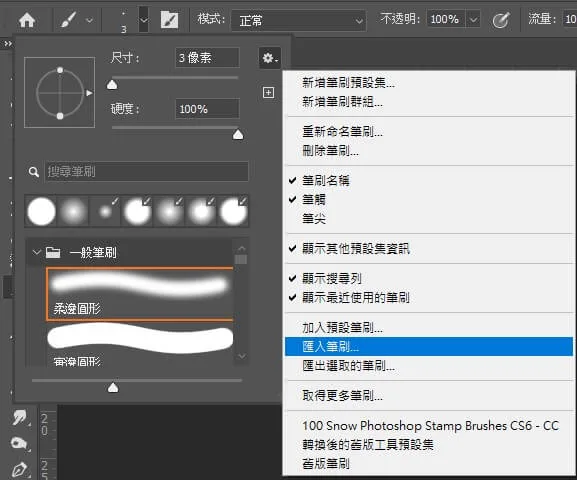Select seventh recent brush thumbnail
The width and height of the screenshot is (577, 480).
click(x=233, y=211)
